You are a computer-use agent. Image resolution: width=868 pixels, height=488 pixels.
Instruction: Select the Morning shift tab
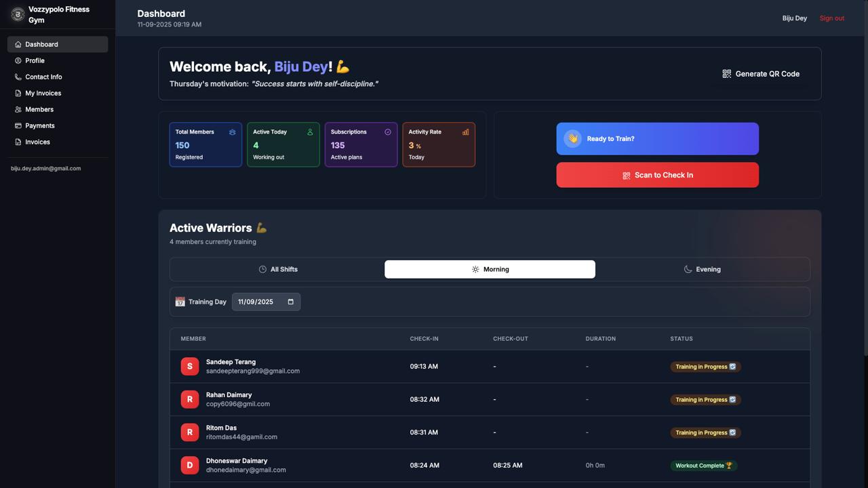point(490,270)
